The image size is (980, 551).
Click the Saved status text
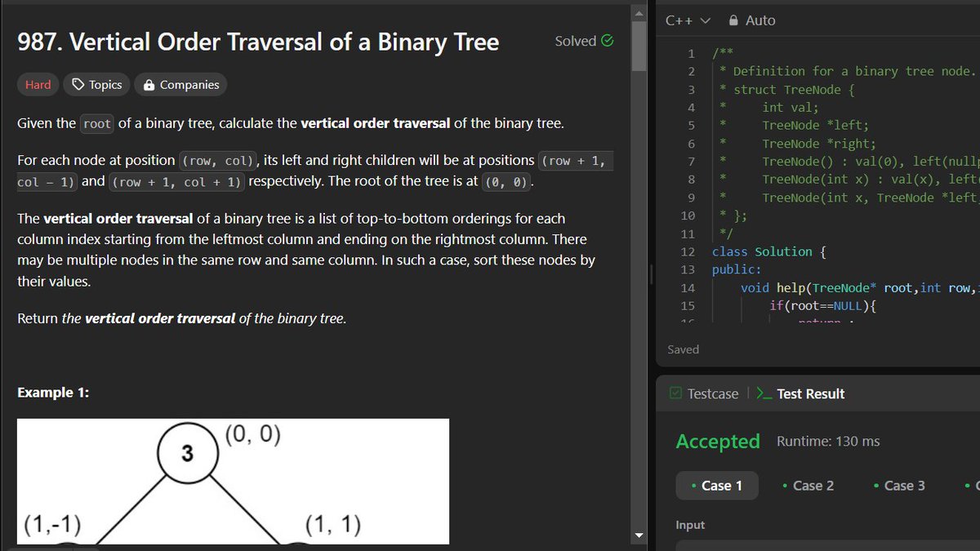684,349
